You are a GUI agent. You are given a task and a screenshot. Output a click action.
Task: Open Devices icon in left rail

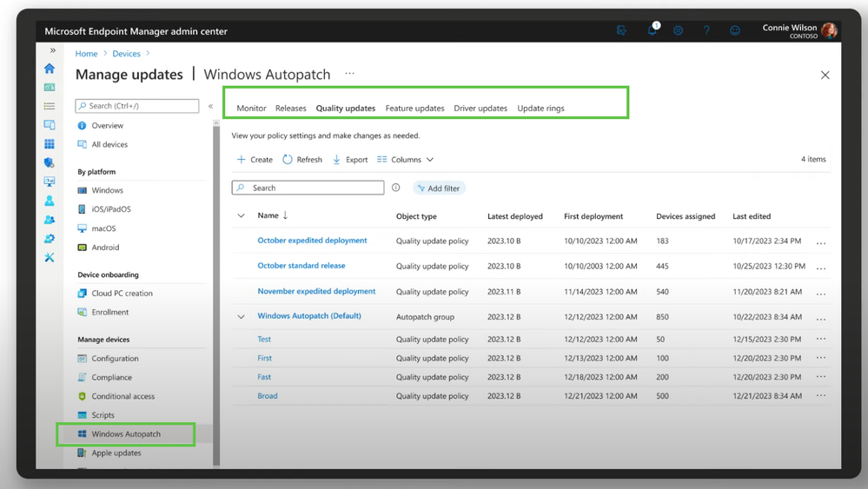click(50, 125)
